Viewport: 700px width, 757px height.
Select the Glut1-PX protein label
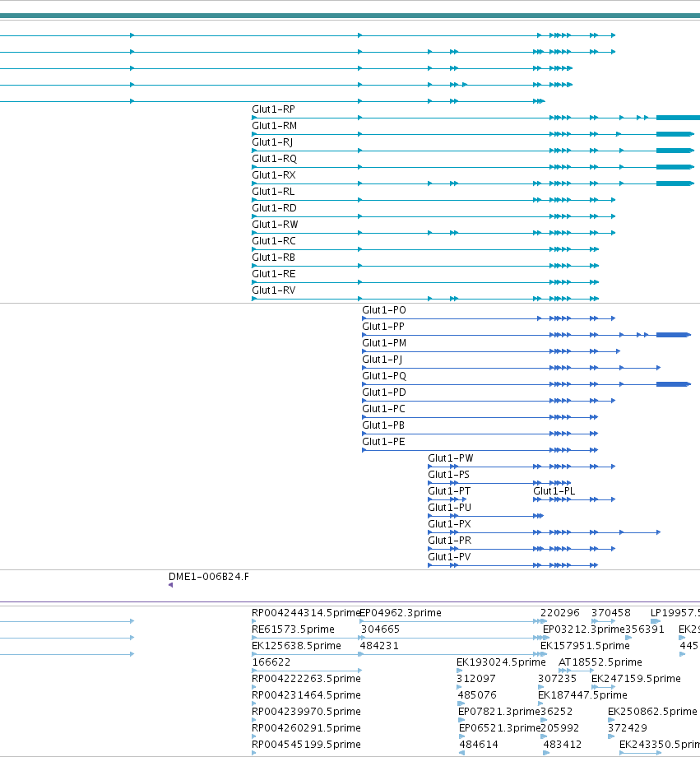pos(449,523)
